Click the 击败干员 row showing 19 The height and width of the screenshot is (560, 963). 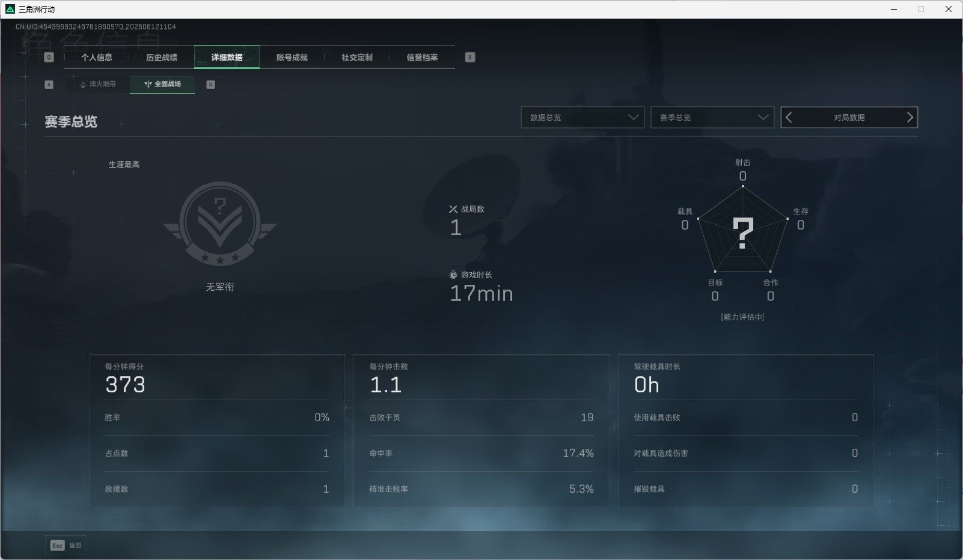pos(481,418)
